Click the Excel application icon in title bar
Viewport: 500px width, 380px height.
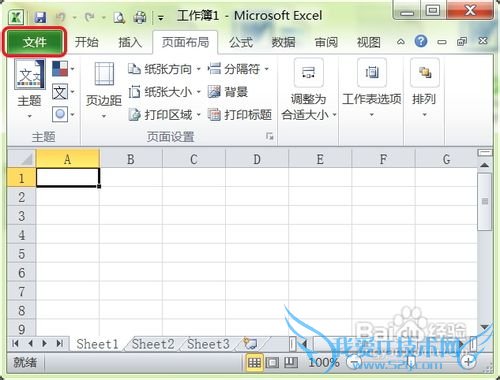(x=15, y=17)
